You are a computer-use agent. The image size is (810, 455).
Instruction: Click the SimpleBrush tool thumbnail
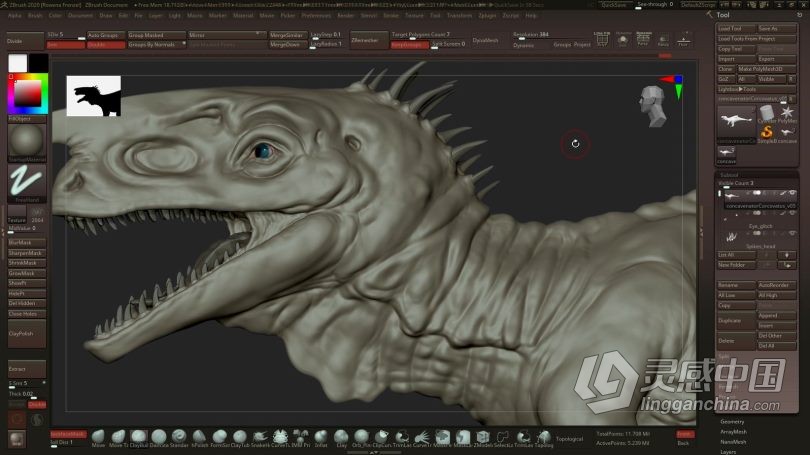767,133
